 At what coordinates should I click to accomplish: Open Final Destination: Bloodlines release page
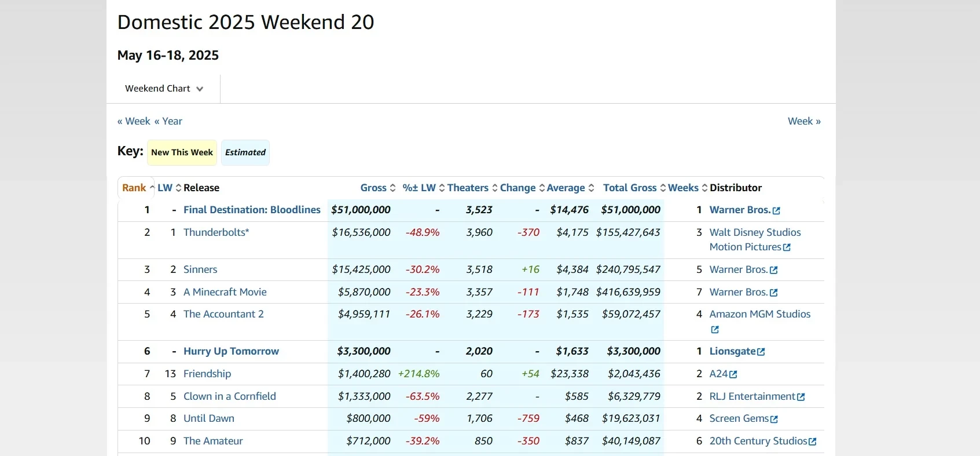pos(252,210)
